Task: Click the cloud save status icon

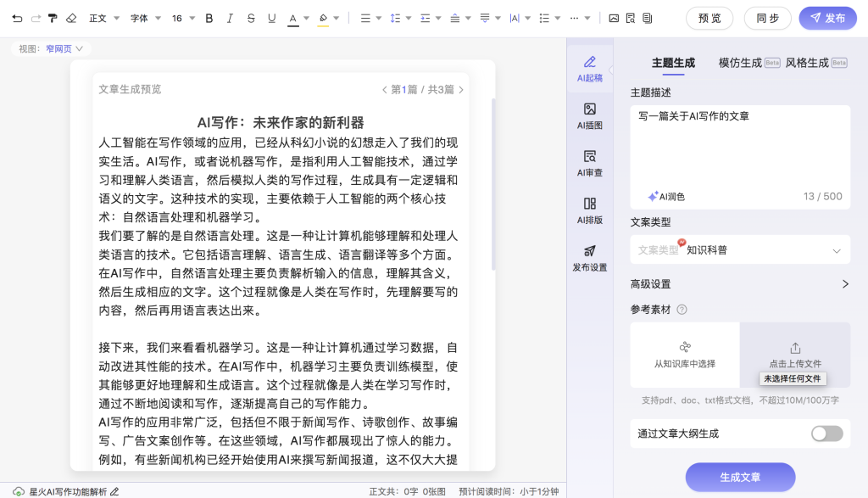Action: point(19,492)
